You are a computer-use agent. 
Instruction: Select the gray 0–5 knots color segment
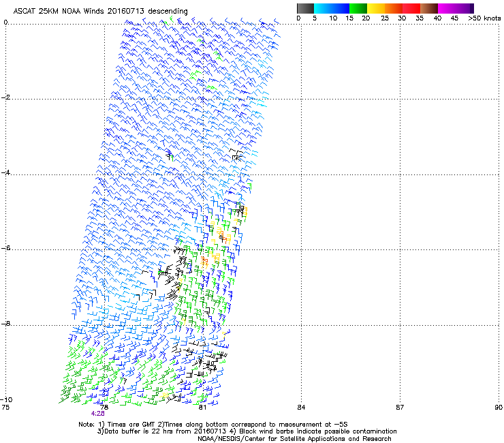pyautogui.click(x=305, y=8)
